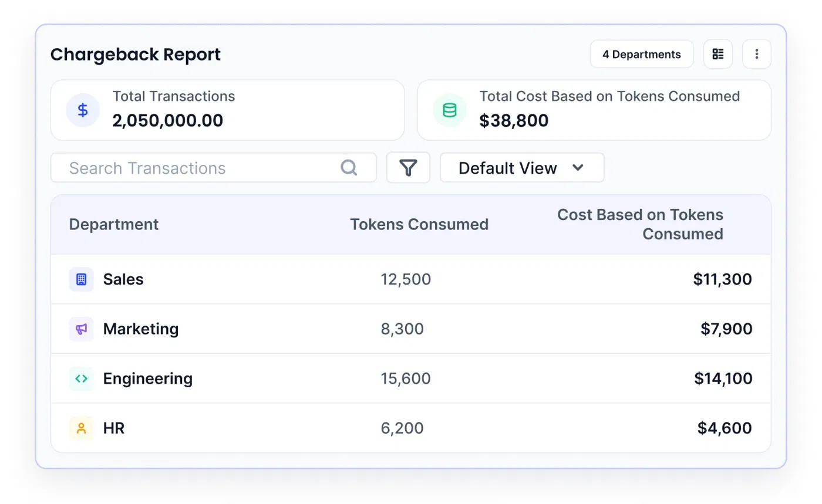The width and height of the screenshot is (822, 504).
Task: Click the Cost Based on Tokens Consumed header
Action: (x=640, y=224)
